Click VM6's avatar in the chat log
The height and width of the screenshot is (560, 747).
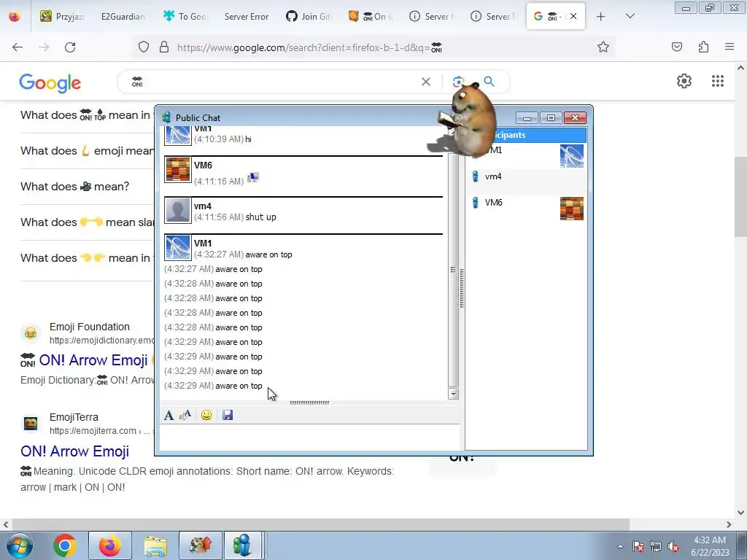(178, 169)
